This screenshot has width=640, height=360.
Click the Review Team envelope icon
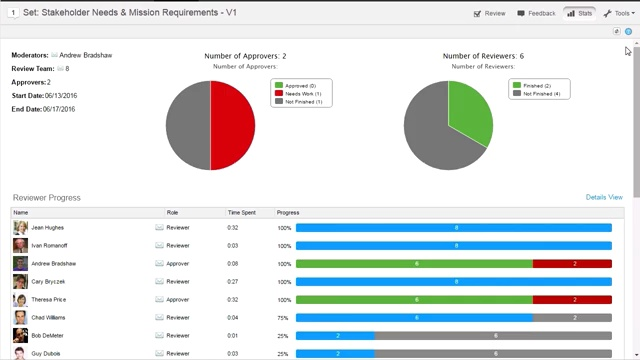pos(60,69)
